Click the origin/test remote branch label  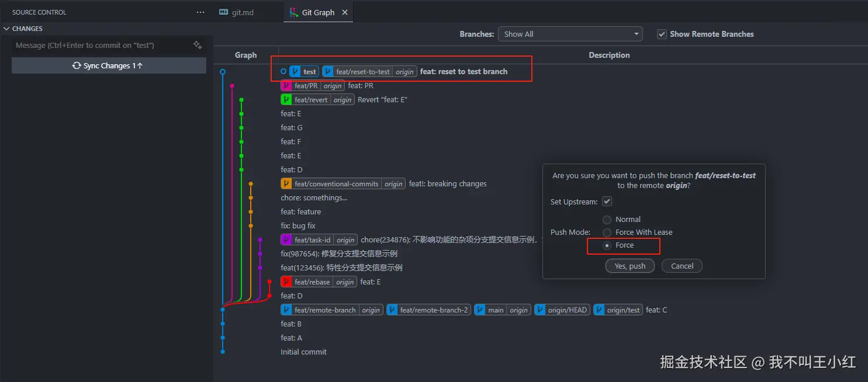coord(618,310)
